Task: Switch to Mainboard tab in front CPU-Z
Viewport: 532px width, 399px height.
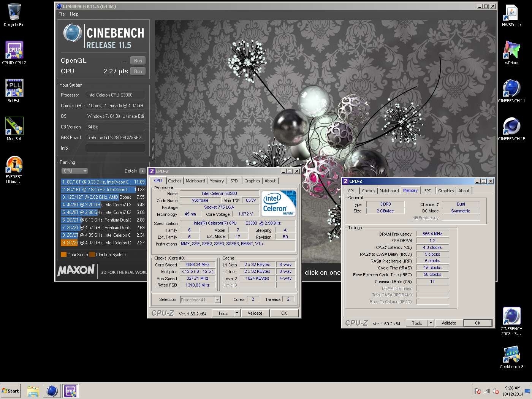Action: click(195, 181)
